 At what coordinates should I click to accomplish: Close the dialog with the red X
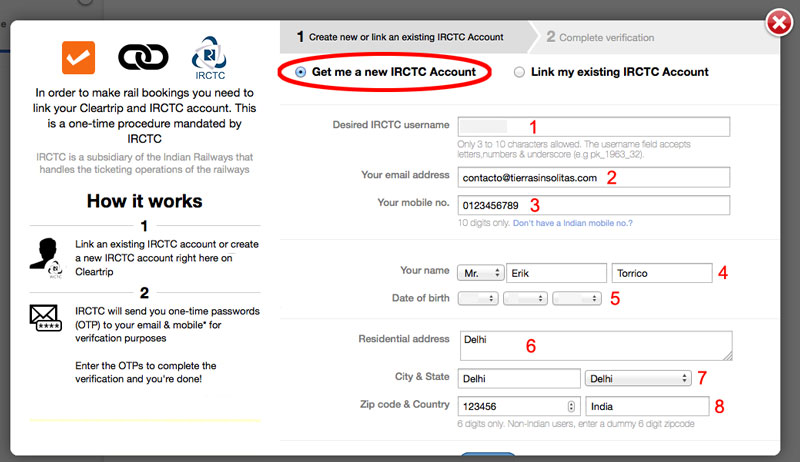click(x=779, y=22)
